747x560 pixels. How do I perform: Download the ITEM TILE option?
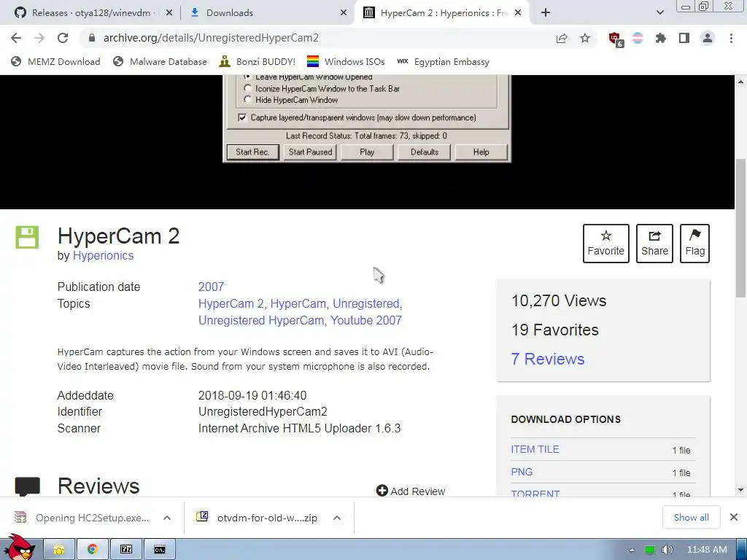tap(535, 449)
